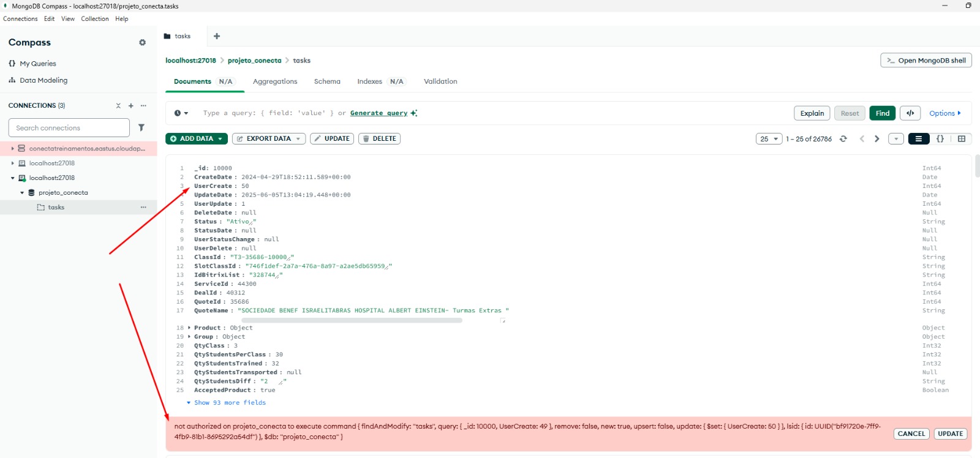The image size is (980, 458).
Task: Expand Show 93 more fields
Action: point(226,403)
